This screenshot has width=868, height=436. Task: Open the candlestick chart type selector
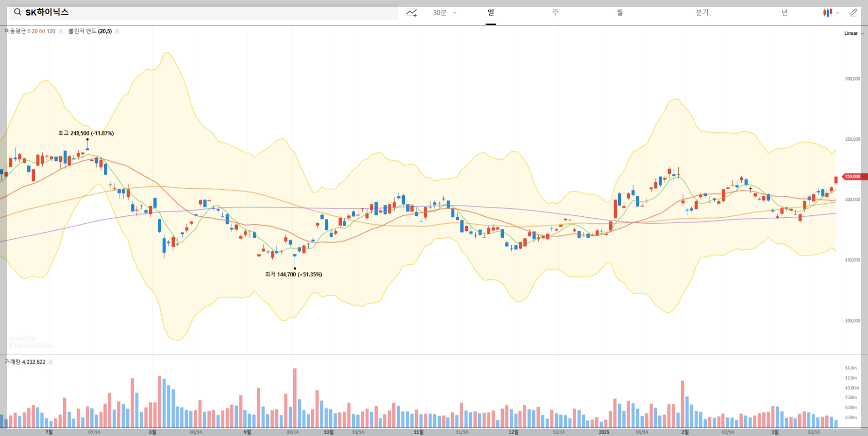[831, 13]
